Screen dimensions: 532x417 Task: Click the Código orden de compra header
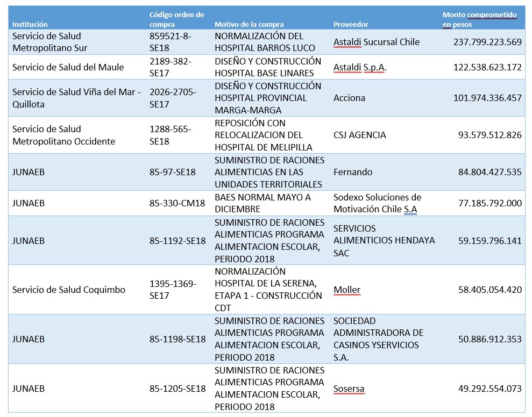click(177, 19)
